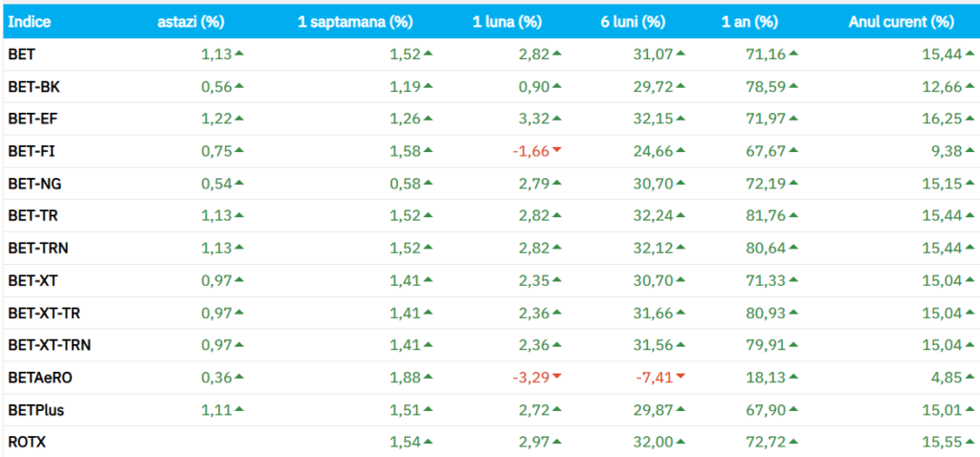The height and width of the screenshot is (457, 980).
Task: Sort by the 'Anul curent (%)' column header
Action: 901,22
